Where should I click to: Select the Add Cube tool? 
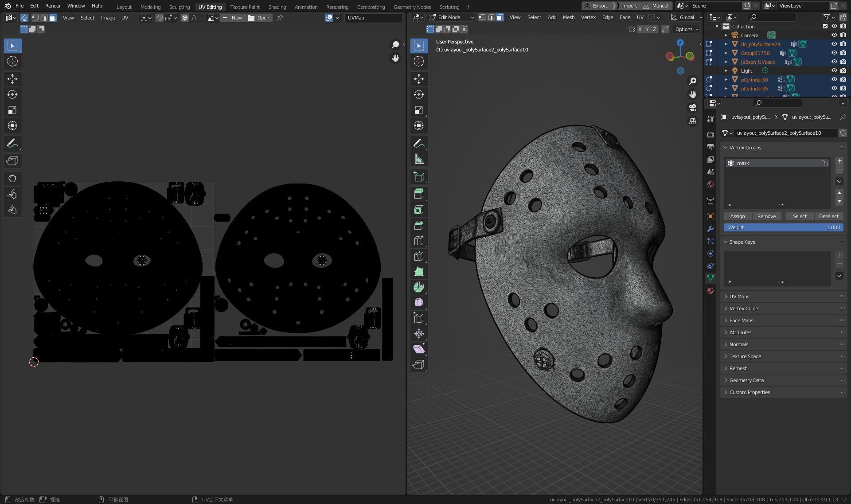419,177
